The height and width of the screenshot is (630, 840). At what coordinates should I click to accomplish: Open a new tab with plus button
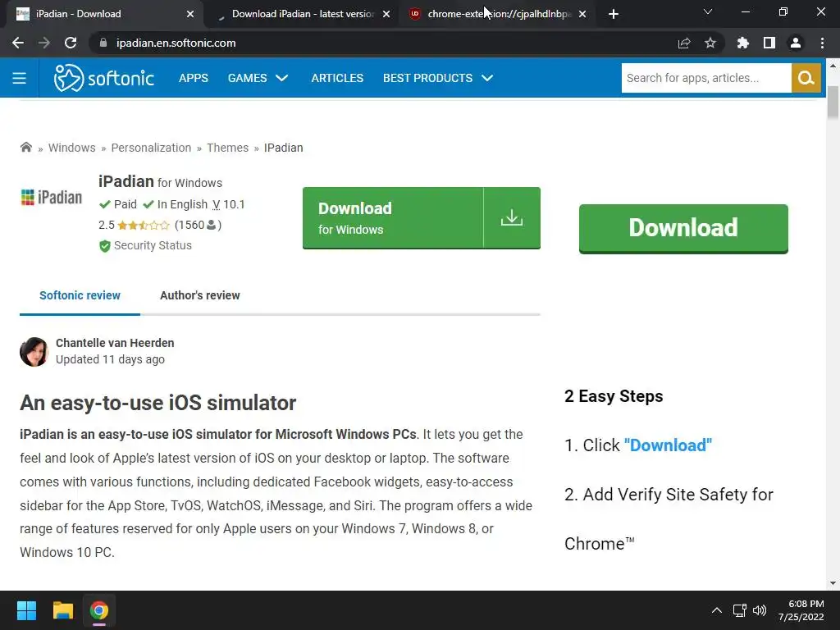click(614, 14)
